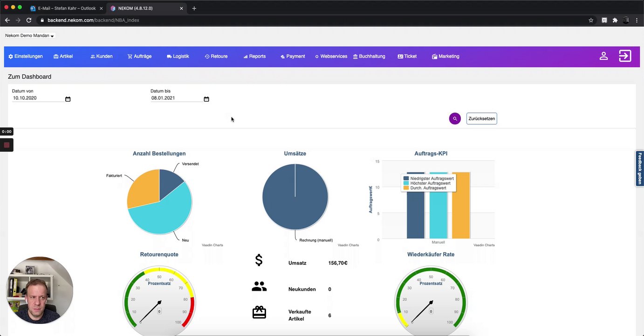Open the Aufträge menu
Image resolution: width=644 pixels, height=336 pixels.
[139, 56]
